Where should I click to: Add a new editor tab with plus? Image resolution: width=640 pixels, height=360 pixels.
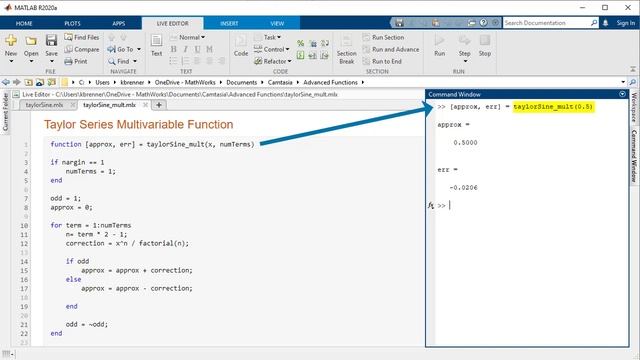pyautogui.click(x=159, y=105)
